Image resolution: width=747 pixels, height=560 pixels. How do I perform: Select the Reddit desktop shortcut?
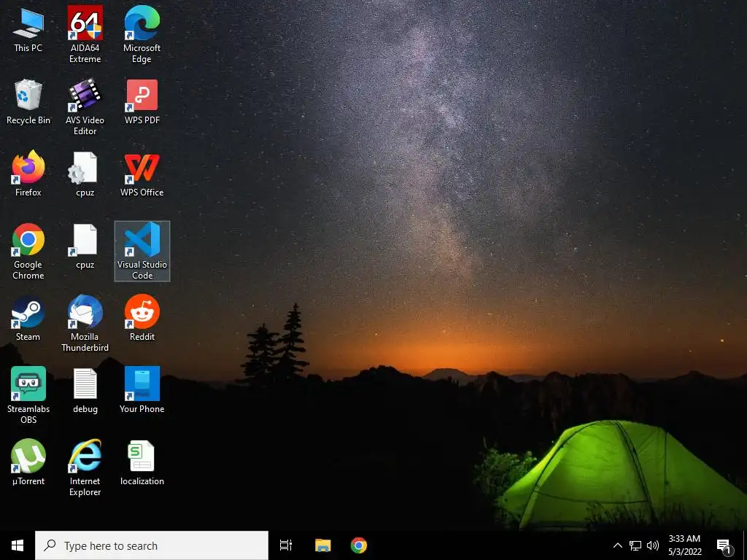click(142, 319)
